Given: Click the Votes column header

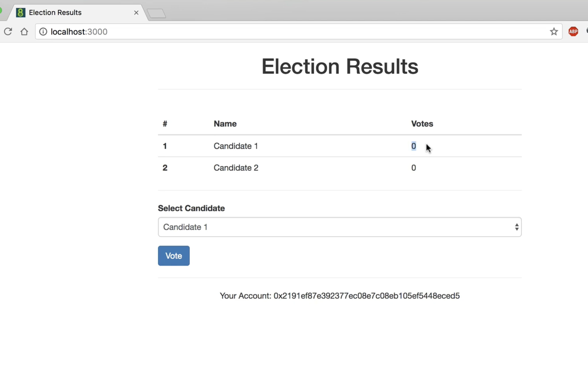Looking at the screenshot, I should click(422, 124).
